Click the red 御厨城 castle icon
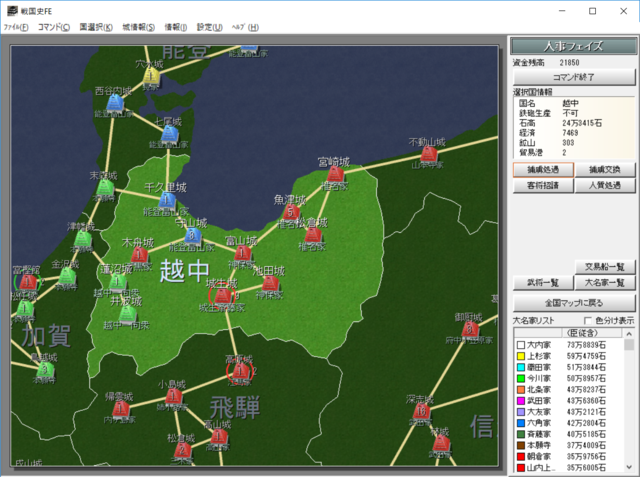Image resolution: width=640 pixels, height=477 pixels. point(470,329)
